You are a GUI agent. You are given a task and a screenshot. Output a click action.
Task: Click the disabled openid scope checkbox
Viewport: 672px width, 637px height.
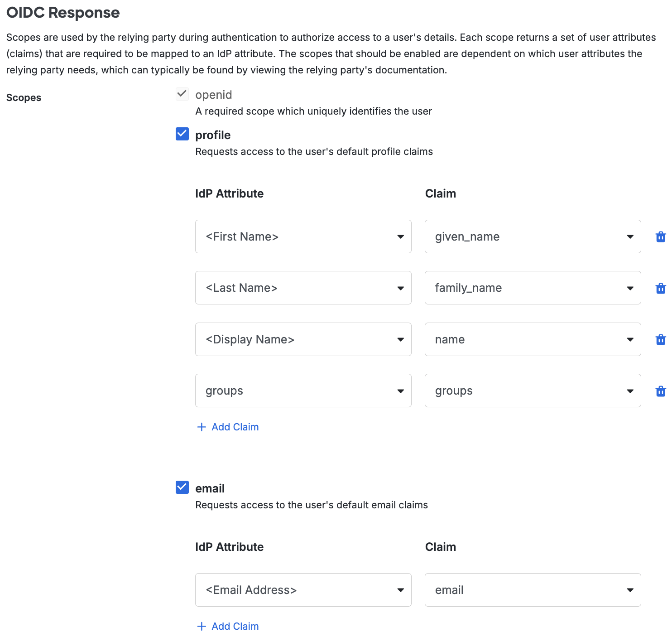point(182,94)
